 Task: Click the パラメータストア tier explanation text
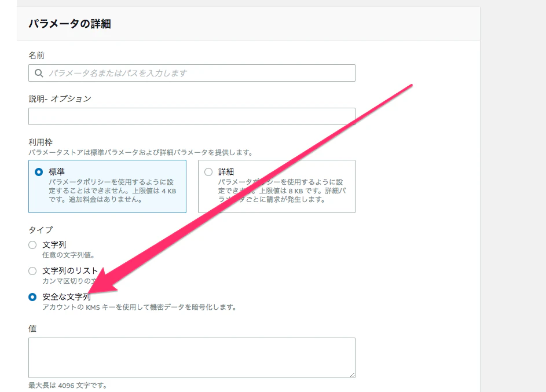[x=140, y=152]
